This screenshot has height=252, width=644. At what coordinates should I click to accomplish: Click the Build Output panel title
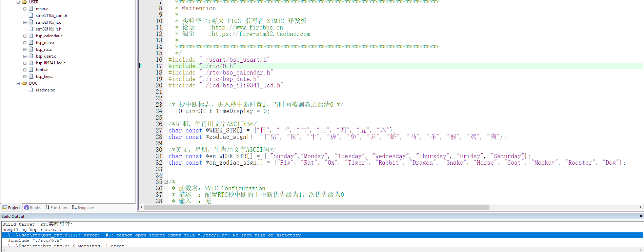13,216
